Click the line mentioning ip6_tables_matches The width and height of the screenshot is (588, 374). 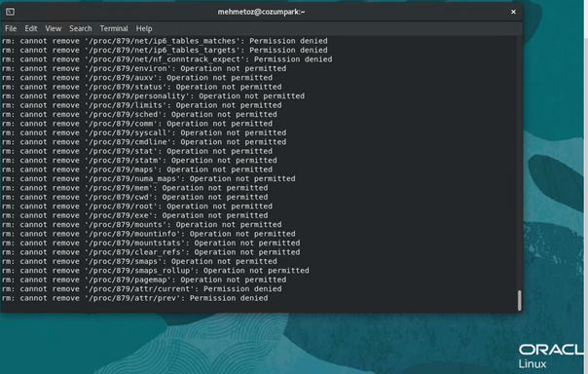pyautogui.click(x=165, y=41)
